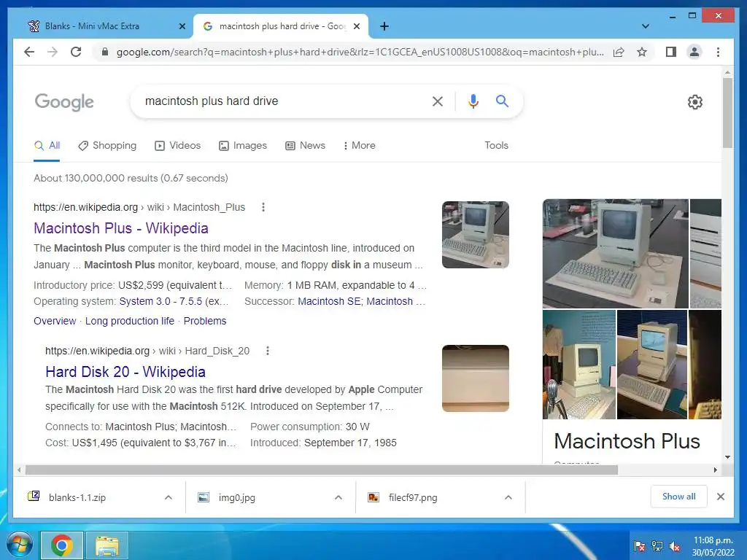Share this page via the address bar
Screen dimensions: 747x560
pyautogui.click(x=619, y=52)
